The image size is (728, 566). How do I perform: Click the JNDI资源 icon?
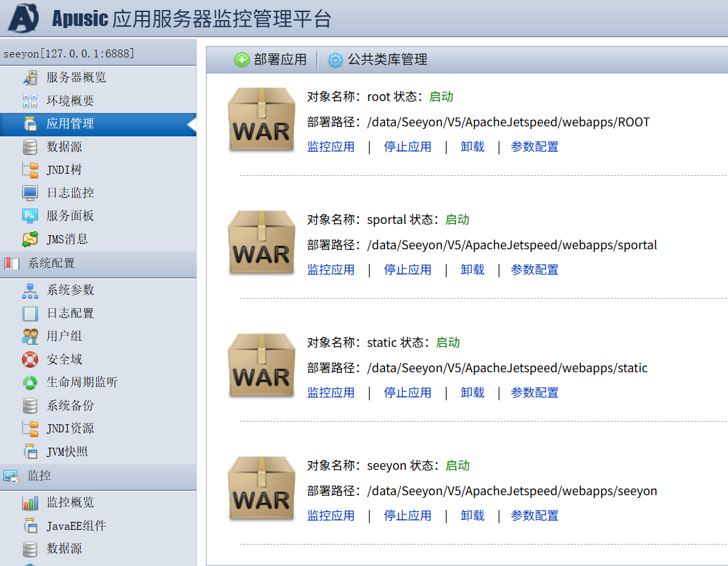[x=30, y=428]
